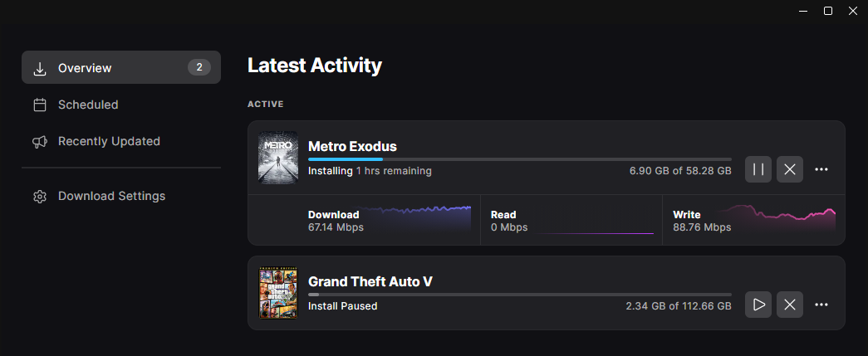Click the Overview badge showing 2
Image resolution: width=868 pixels, height=356 pixels.
click(x=199, y=67)
